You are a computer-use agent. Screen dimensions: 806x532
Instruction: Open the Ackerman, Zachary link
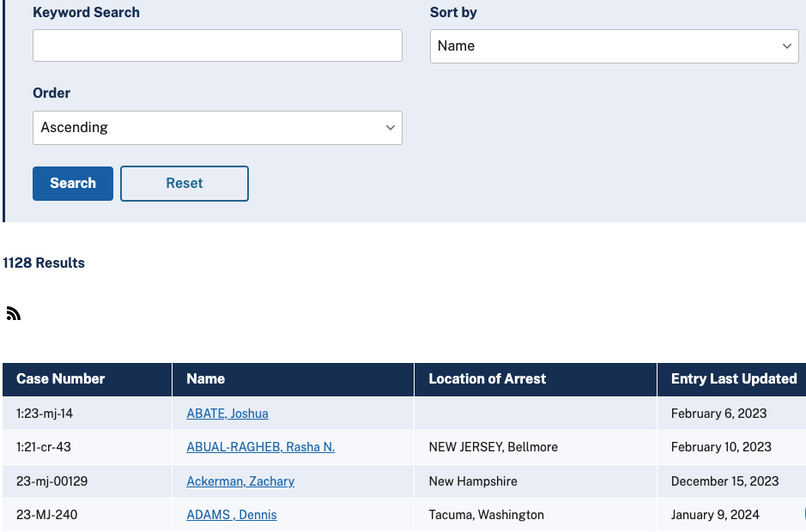point(240,481)
